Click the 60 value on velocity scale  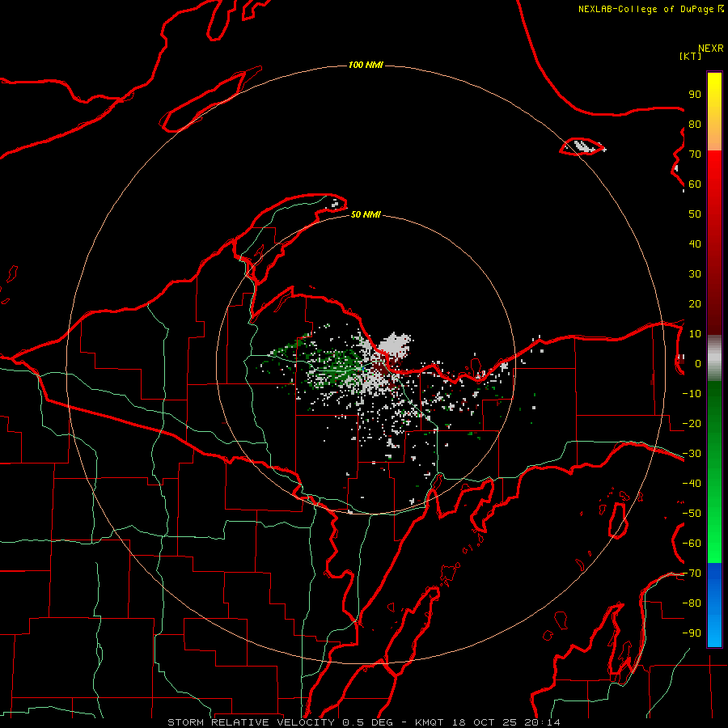(x=695, y=184)
